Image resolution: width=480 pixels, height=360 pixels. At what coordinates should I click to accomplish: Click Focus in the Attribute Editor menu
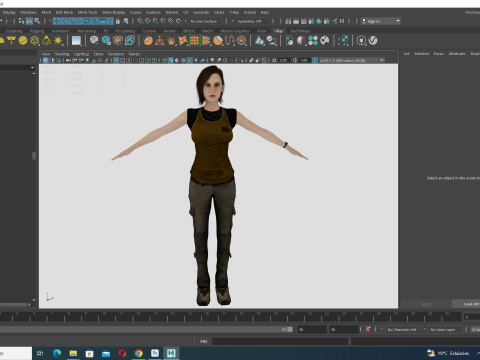tap(438, 54)
